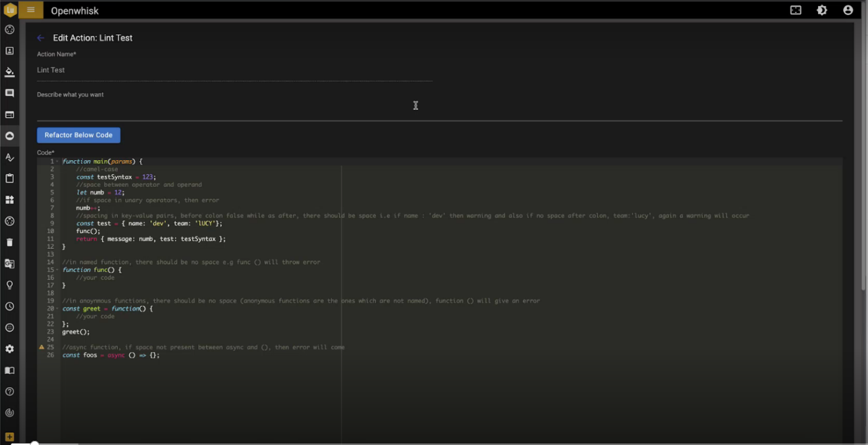868x445 pixels.
Task: Collapse the fold arrow on line 15
Action: pyautogui.click(x=58, y=270)
